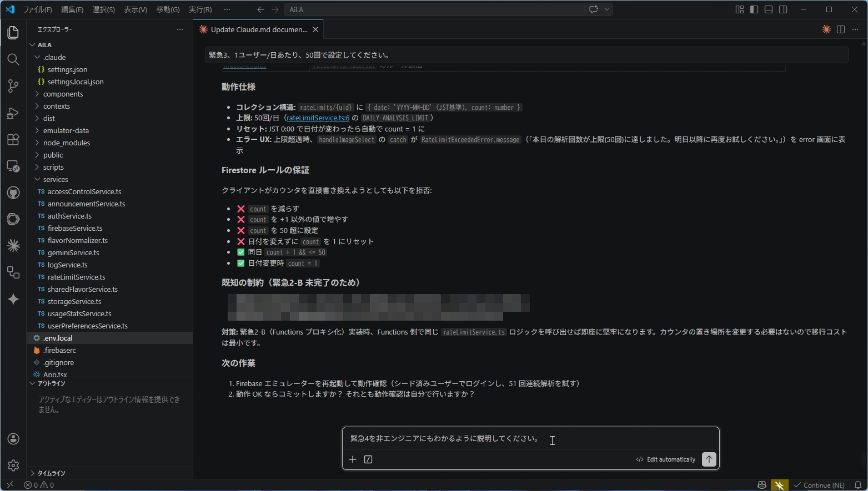
Task: Open the Accounts icon in activity bar
Action: point(13,439)
